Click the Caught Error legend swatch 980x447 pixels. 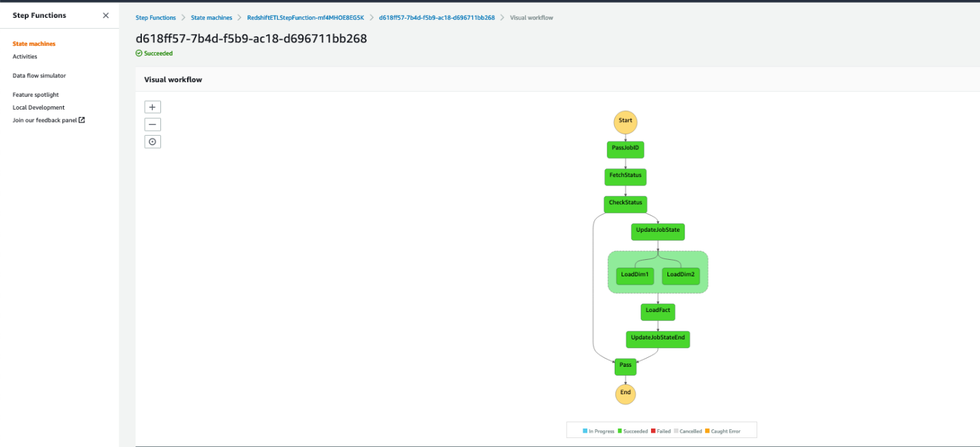click(707, 431)
